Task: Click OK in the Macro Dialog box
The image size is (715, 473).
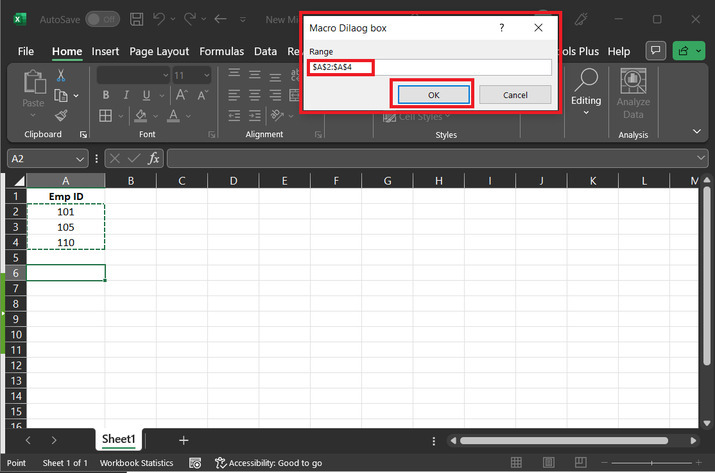Action: [433, 95]
